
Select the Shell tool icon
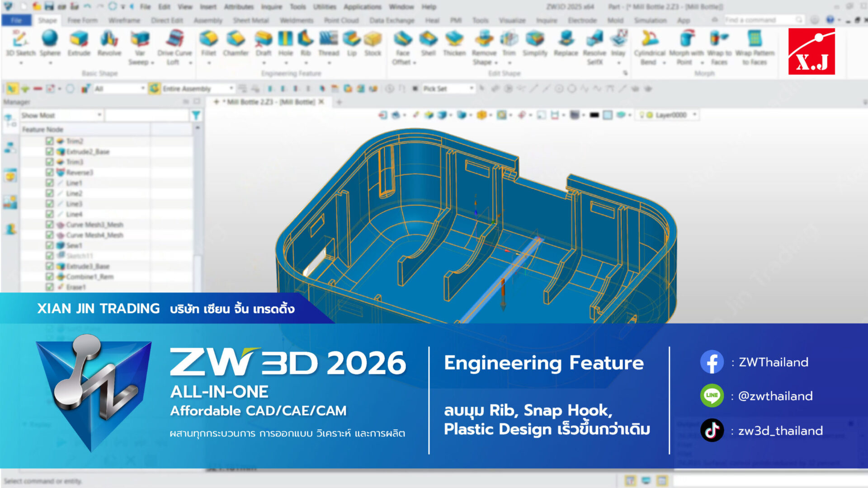pos(428,39)
